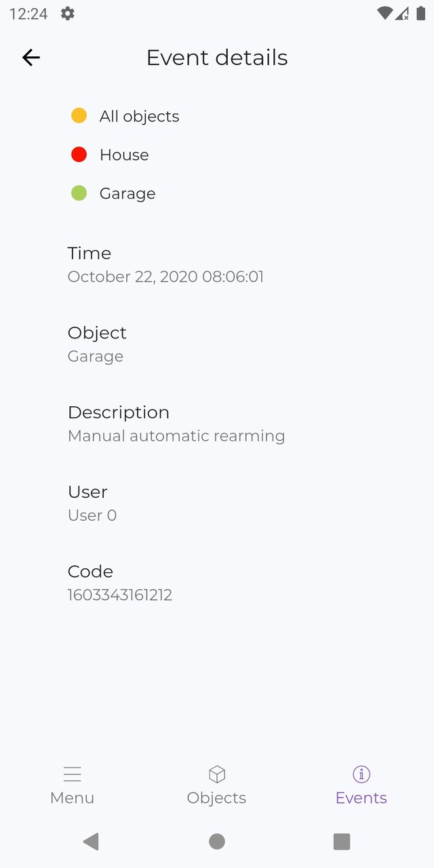Tap the yellow dot next to All objects

79,115
